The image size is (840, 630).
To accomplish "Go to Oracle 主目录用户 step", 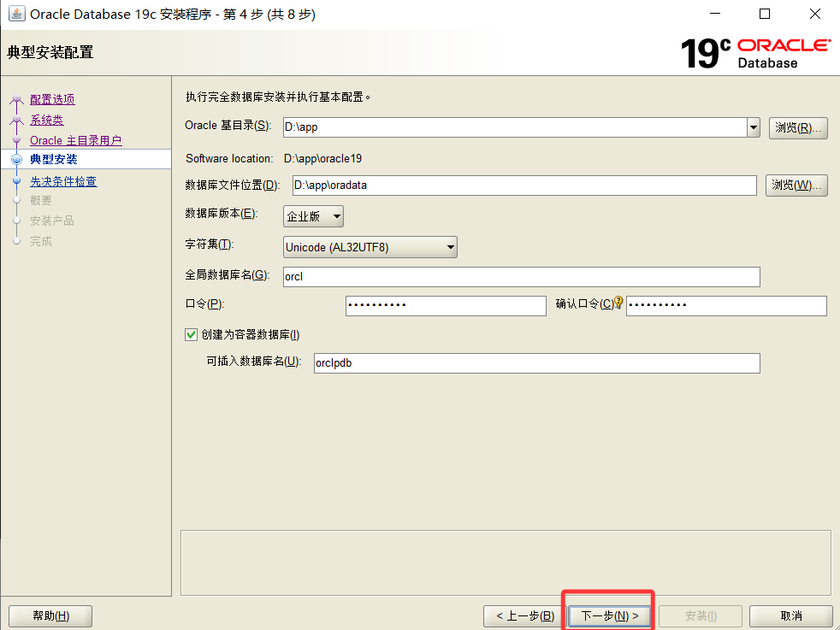I will 76,140.
